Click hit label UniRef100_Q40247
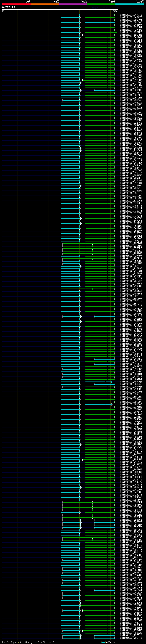146x644 pixels. tap(131, 334)
